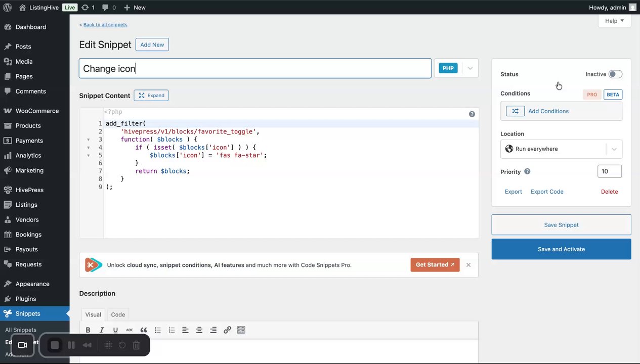Click the Priority number field
The image size is (640, 364).
tap(610, 171)
